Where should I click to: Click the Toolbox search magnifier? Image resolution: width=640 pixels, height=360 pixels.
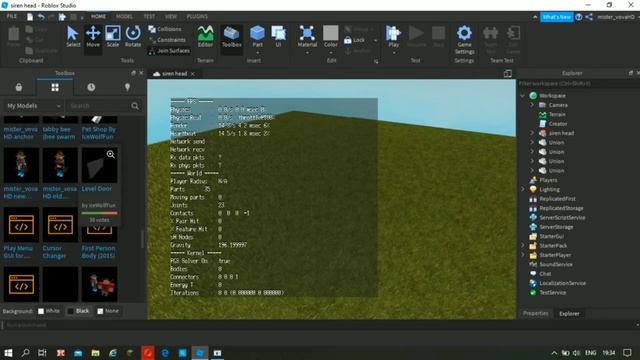(x=135, y=106)
